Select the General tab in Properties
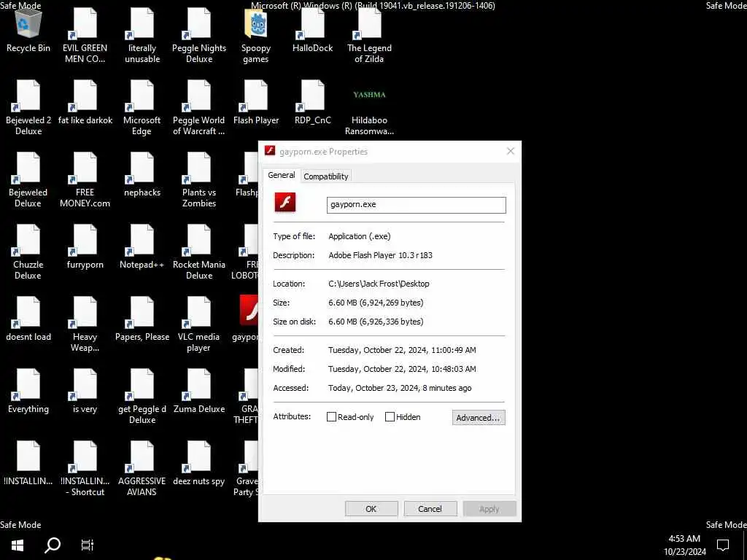 click(281, 175)
